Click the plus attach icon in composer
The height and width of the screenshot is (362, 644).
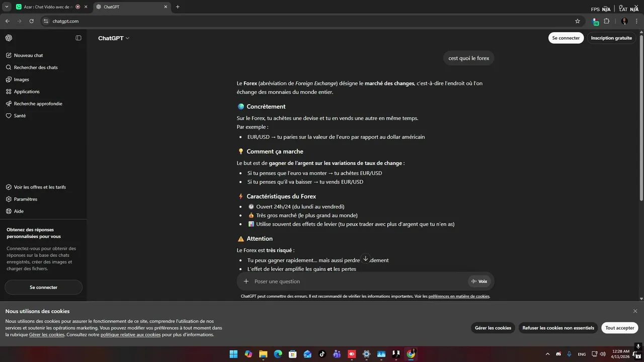click(x=246, y=282)
